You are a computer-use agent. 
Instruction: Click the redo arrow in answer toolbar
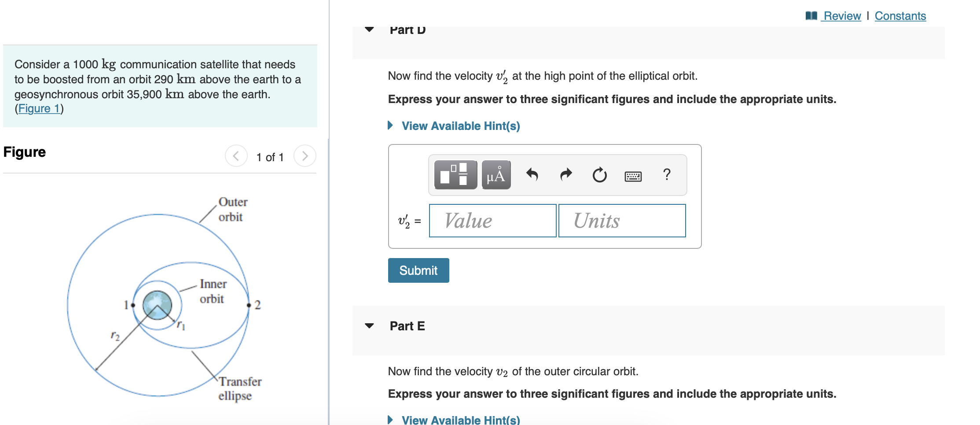click(565, 175)
